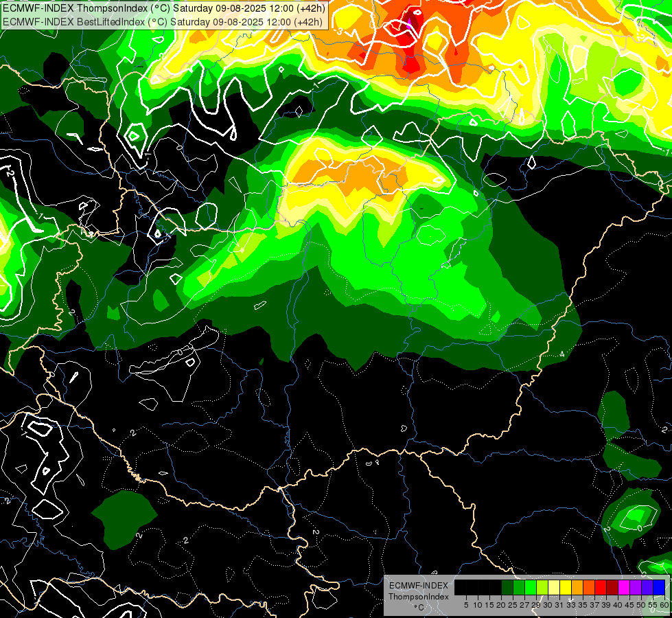Click legend tick value "45"
Viewport: 672px width, 618px height.
[630, 605]
